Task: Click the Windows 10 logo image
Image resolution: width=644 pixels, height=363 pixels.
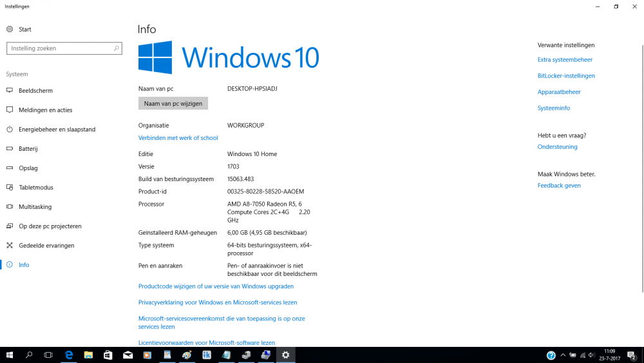Action: click(229, 57)
